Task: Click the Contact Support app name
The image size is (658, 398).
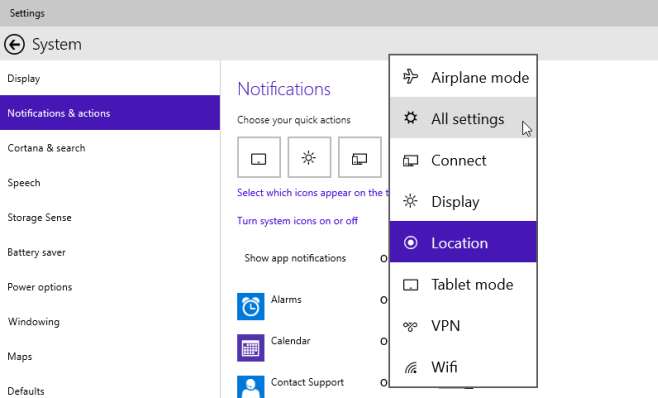Action: click(307, 382)
